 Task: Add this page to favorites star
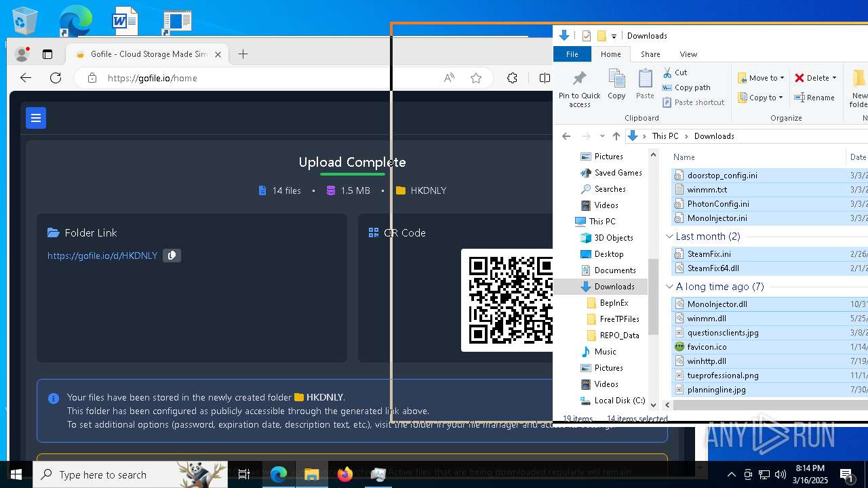[476, 78]
